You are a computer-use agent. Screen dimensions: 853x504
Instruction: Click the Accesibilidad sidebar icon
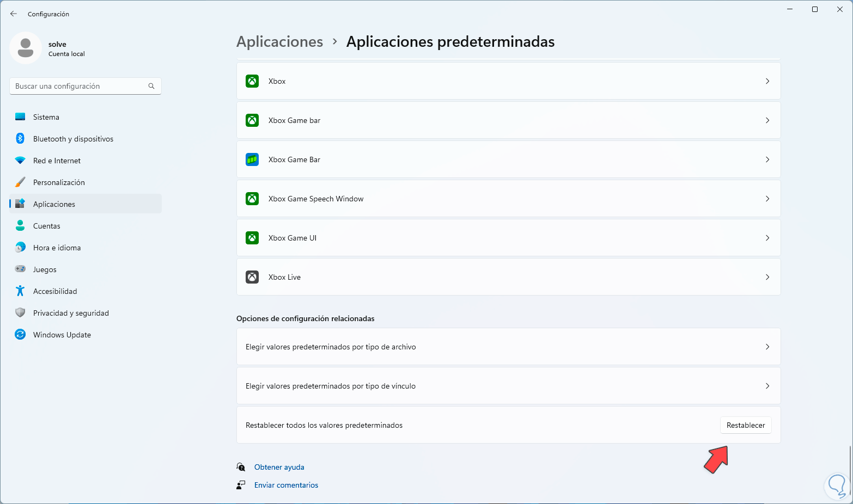20,291
